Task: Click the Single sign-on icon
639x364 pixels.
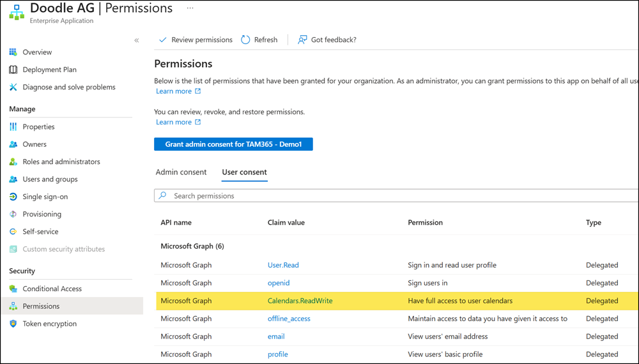Action: click(x=13, y=197)
